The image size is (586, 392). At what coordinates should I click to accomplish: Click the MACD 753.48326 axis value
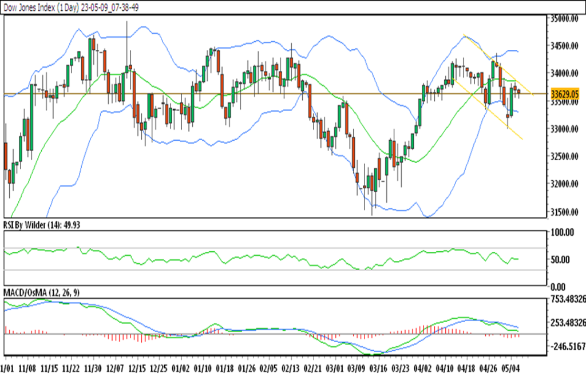[568, 299]
